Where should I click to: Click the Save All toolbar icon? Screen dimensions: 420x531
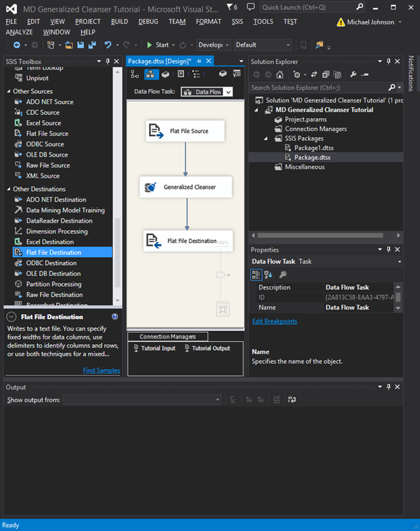coord(92,45)
